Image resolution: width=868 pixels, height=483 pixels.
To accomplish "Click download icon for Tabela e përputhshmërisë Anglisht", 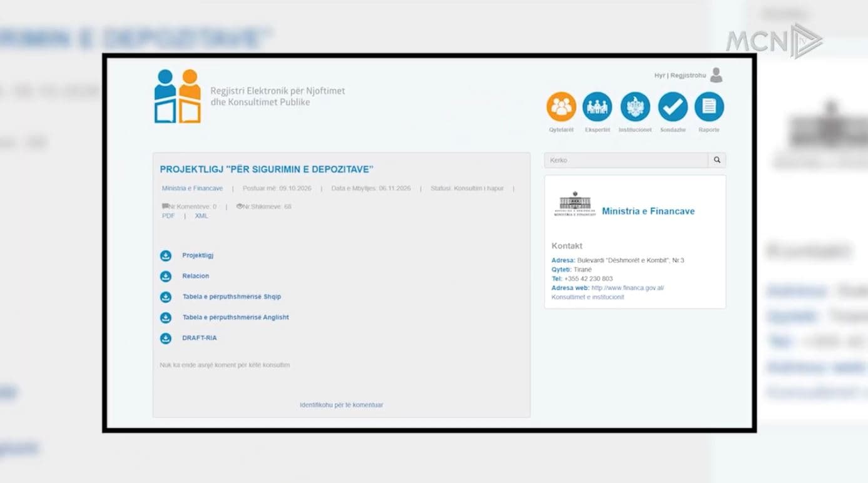I will 166,317.
